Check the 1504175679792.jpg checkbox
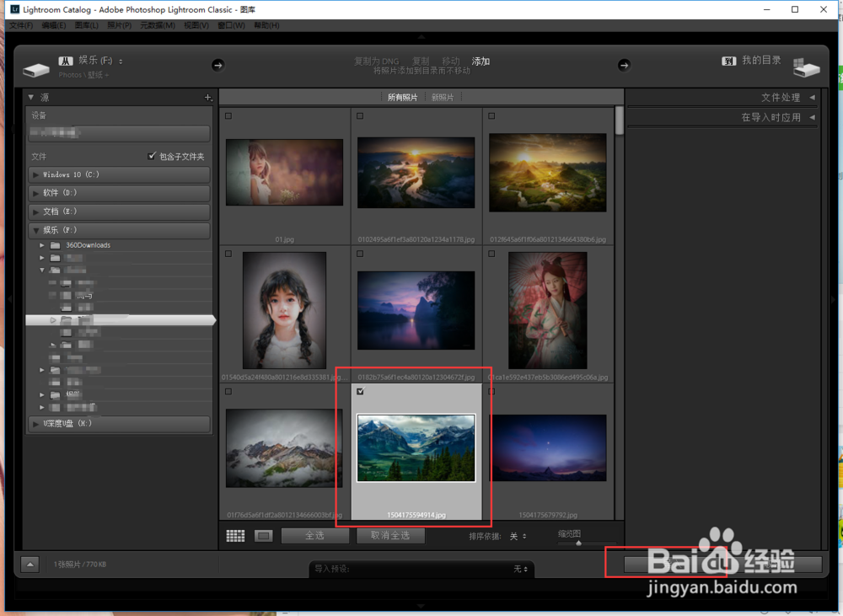Image resolution: width=843 pixels, height=616 pixels. tap(491, 392)
